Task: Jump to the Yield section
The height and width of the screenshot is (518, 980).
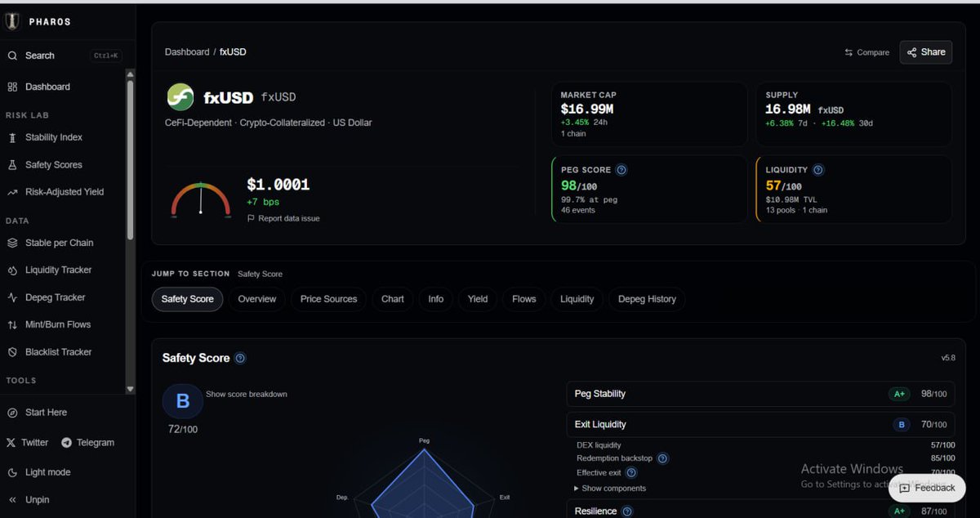Action: coord(478,299)
